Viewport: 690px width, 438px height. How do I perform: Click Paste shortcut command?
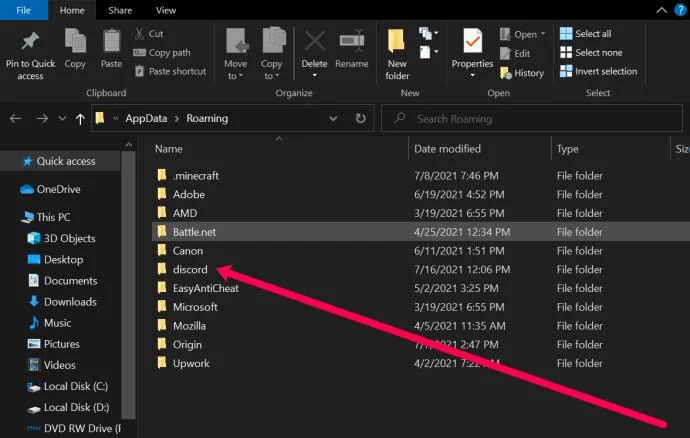(x=170, y=71)
